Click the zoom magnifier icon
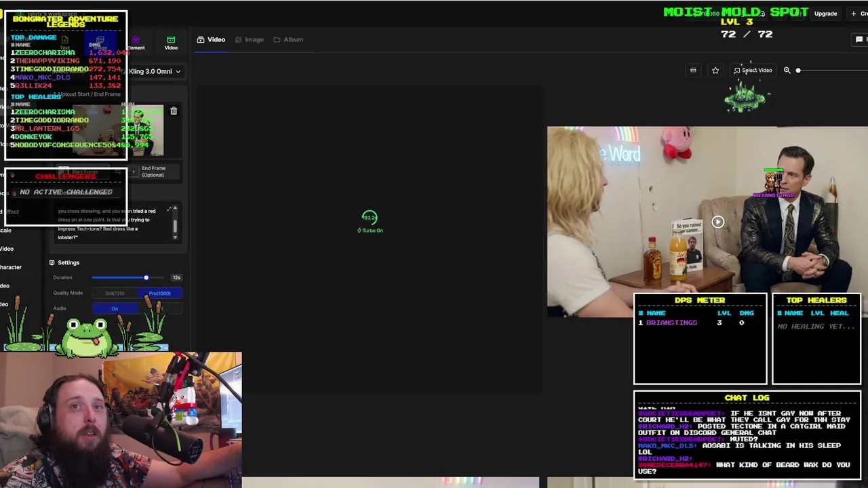 tap(787, 70)
